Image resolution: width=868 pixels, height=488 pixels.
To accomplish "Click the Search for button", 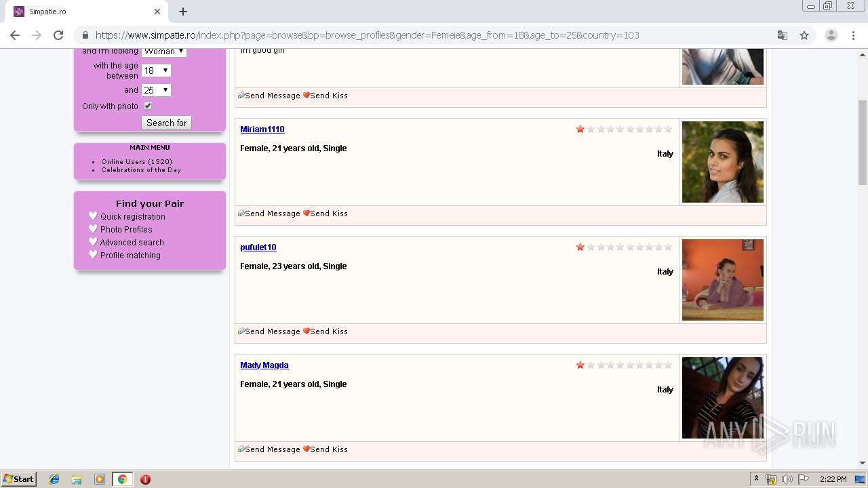I will coord(166,123).
